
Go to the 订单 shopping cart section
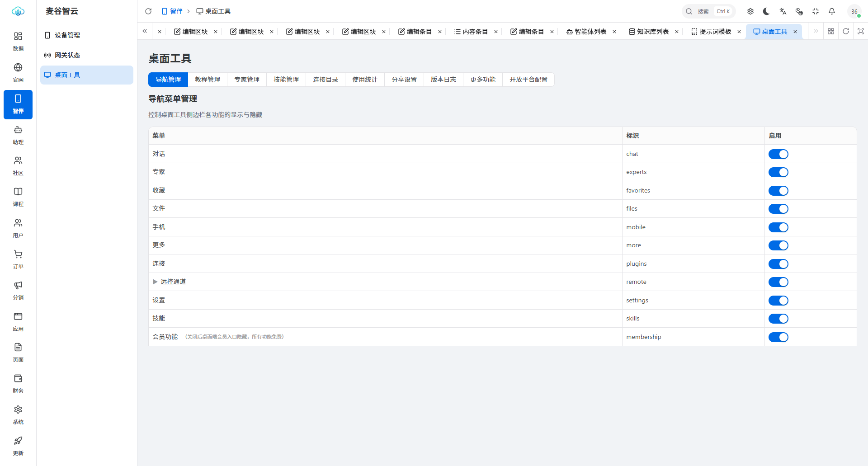(18, 259)
